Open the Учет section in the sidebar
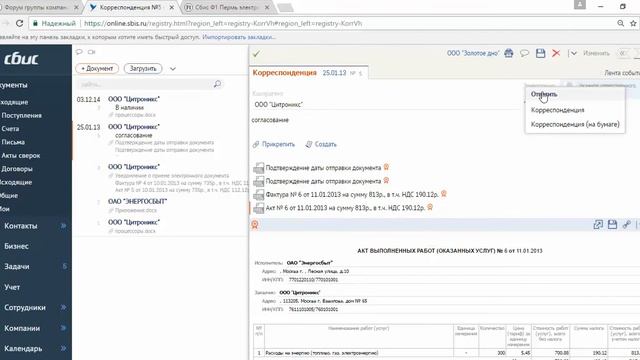Image resolution: width=640 pixels, height=360 pixels. (12, 287)
